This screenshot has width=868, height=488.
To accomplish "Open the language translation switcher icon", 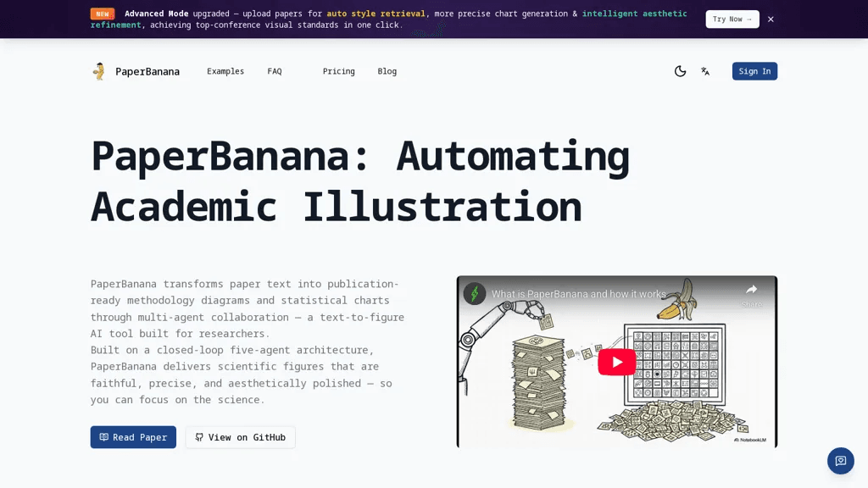I will 705,71.
